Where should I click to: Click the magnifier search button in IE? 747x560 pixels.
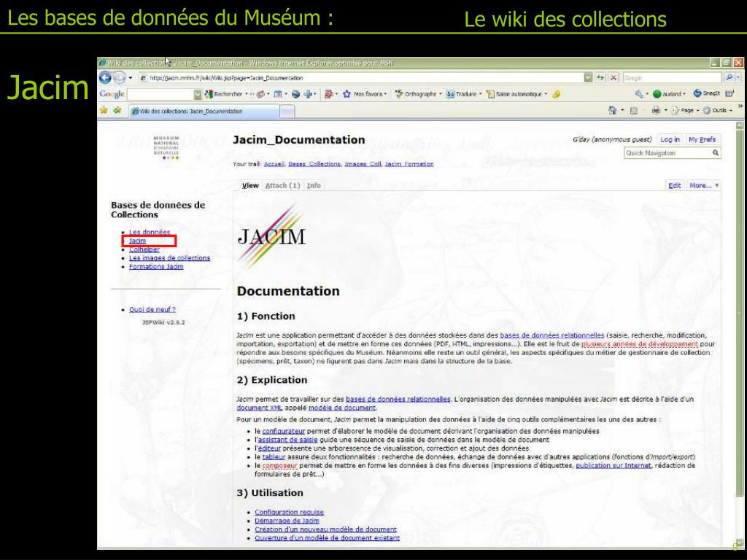(729, 77)
